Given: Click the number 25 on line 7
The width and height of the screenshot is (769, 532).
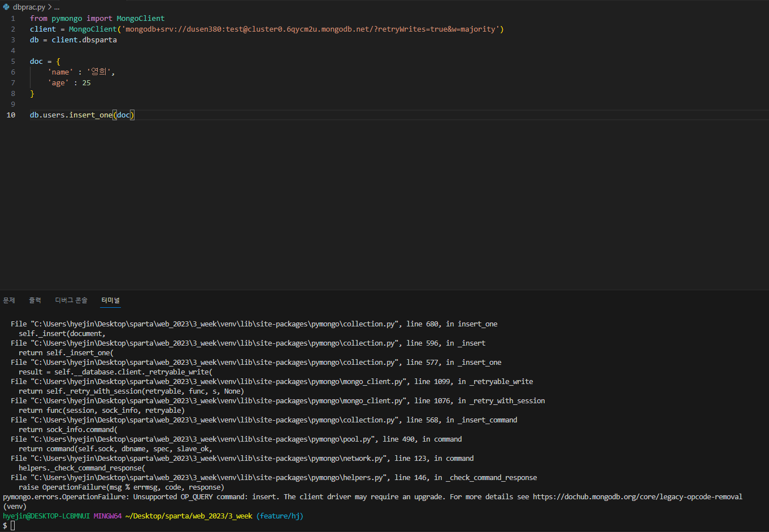Looking at the screenshot, I should tap(86, 83).
